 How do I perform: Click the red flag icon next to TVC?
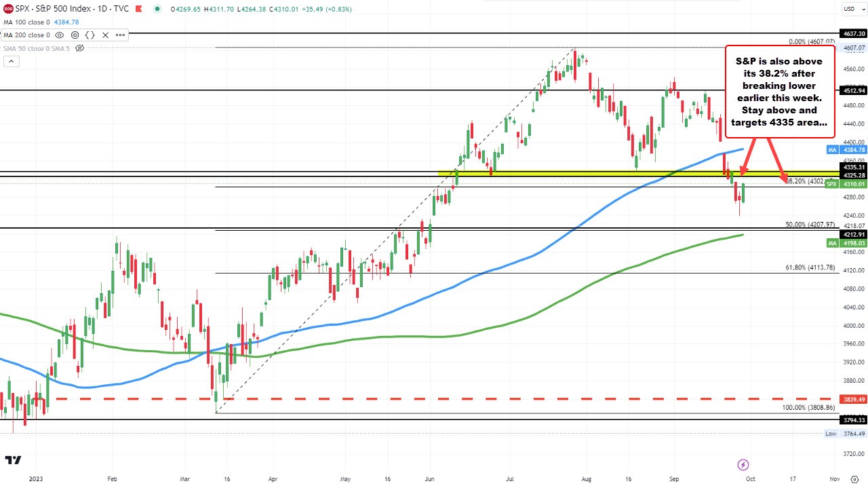[x=138, y=9]
